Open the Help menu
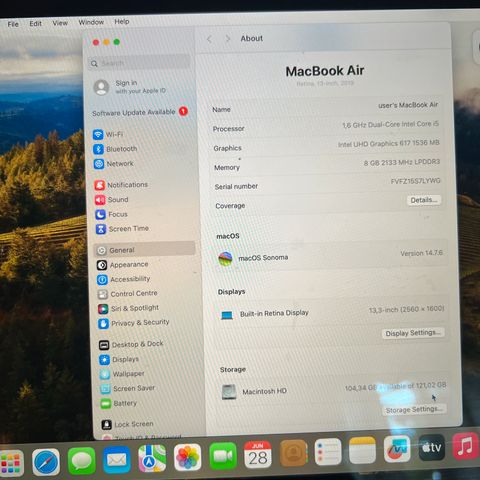Viewport: 480px width, 480px height. (122, 22)
